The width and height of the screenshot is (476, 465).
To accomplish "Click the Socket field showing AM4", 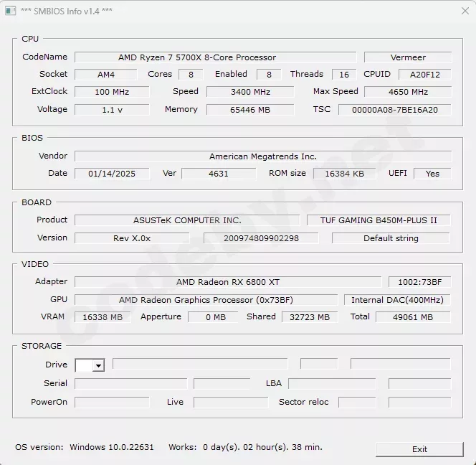I will [106, 75].
